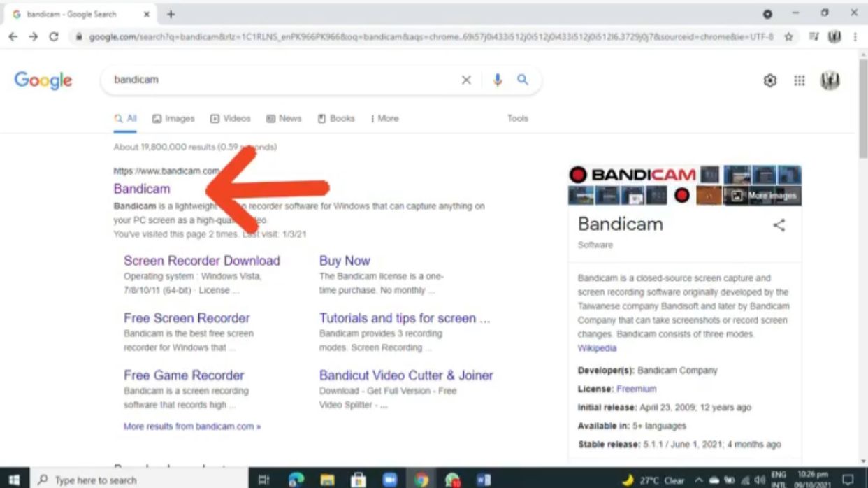Image resolution: width=868 pixels, height=488 pixels.
Task: Click the Chrome address bar URL
Action: [431, 37]
